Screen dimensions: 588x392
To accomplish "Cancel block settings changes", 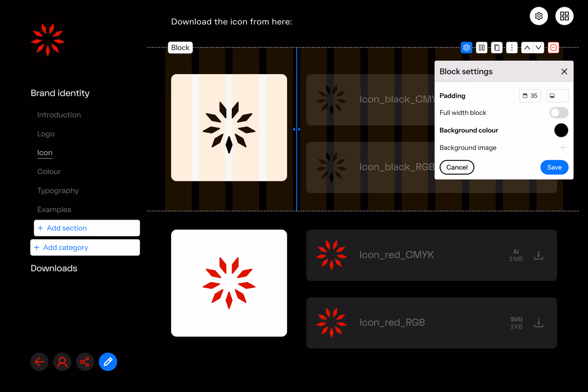I will point(457,167).
